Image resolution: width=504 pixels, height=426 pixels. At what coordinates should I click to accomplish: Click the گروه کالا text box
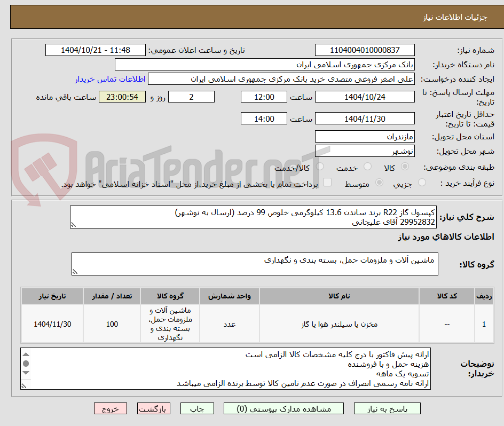[255, 264]
